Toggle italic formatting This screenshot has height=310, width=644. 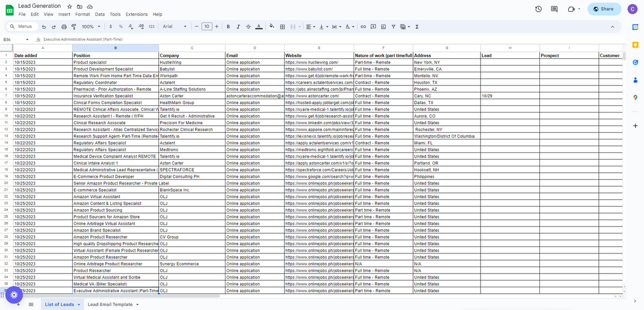(x=238, y=27)
